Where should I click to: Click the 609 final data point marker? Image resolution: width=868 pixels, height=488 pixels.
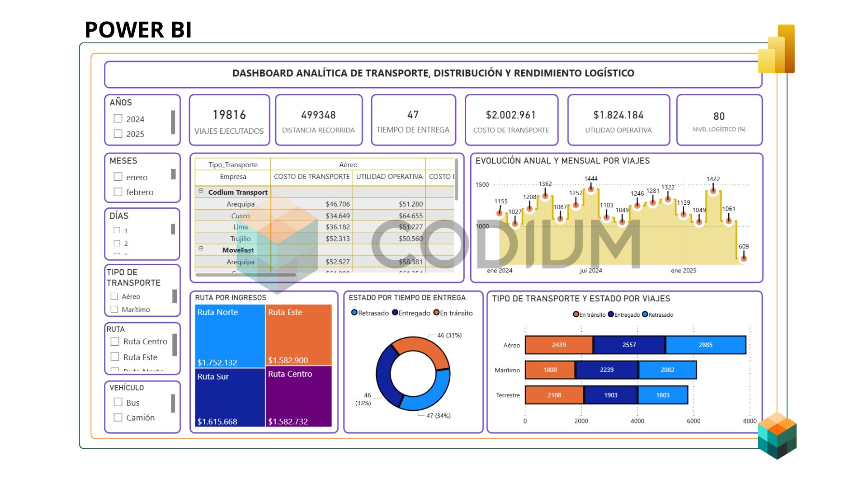point(744,258)
